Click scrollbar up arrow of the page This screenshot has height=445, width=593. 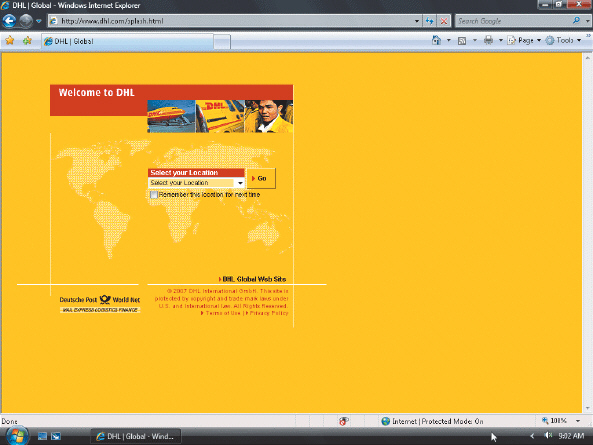pyautogui.click(x=587, y=58)
